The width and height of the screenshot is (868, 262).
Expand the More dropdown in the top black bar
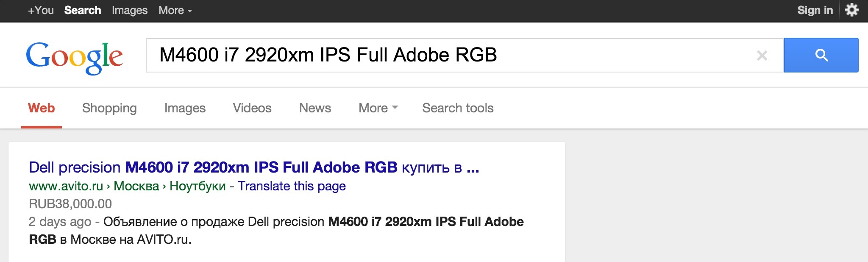tap(175, 10)
